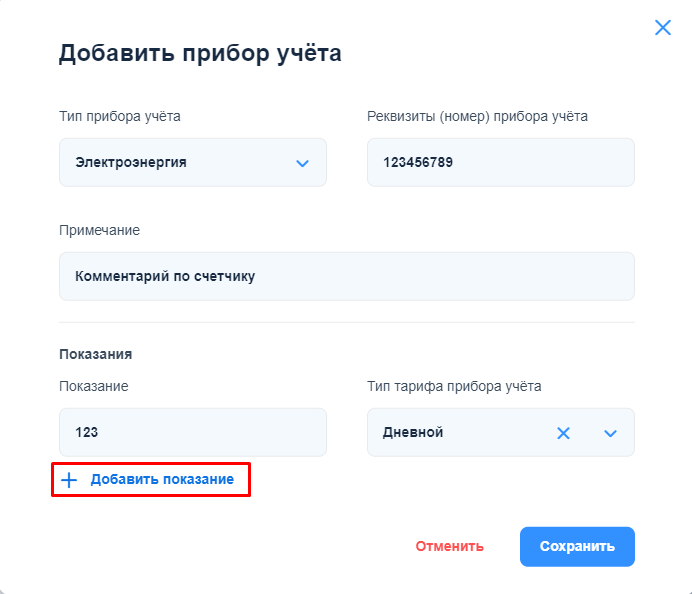Click the Примечание comment input field
Viewport: 692px width, 594px height.
(346, 276)
